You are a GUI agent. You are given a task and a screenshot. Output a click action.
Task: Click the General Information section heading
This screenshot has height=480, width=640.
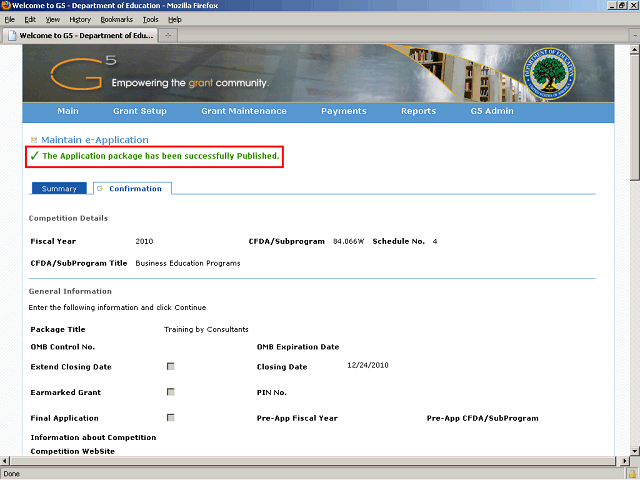coord(70,291)
